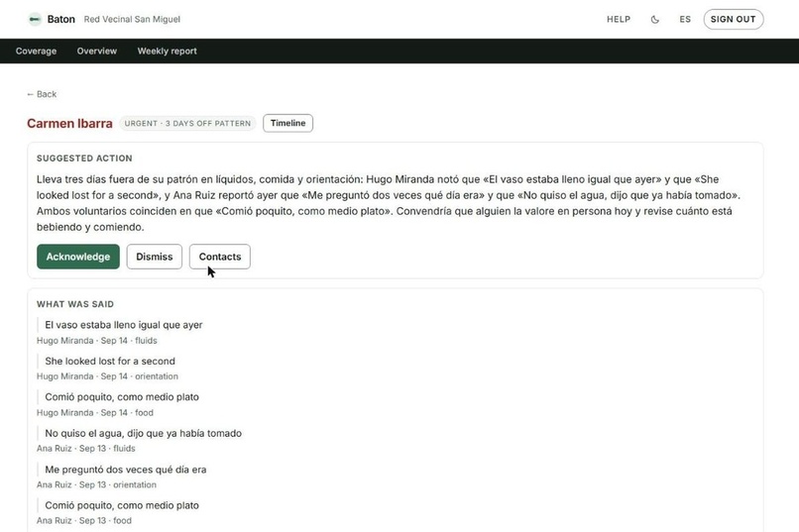The image size is (799, 532).
Task: Click 'Ana Ruiz · Sep 13 · fluids' line
Action: (85, 449)
